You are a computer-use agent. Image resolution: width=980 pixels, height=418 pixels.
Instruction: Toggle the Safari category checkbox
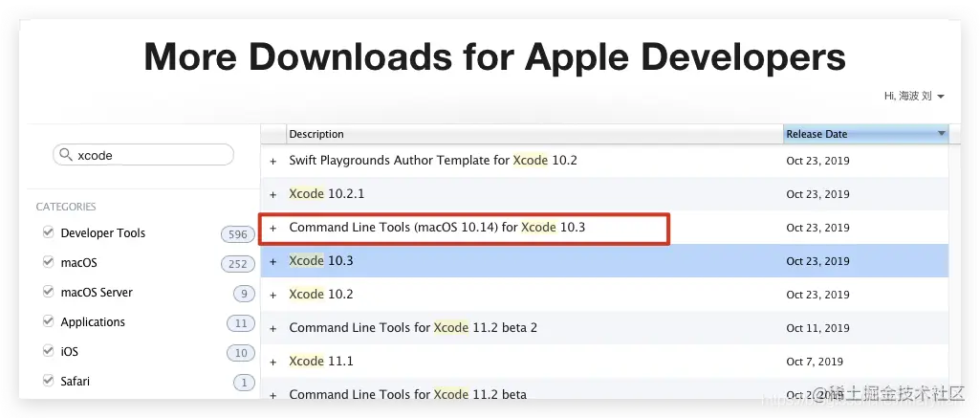(48, 381)
